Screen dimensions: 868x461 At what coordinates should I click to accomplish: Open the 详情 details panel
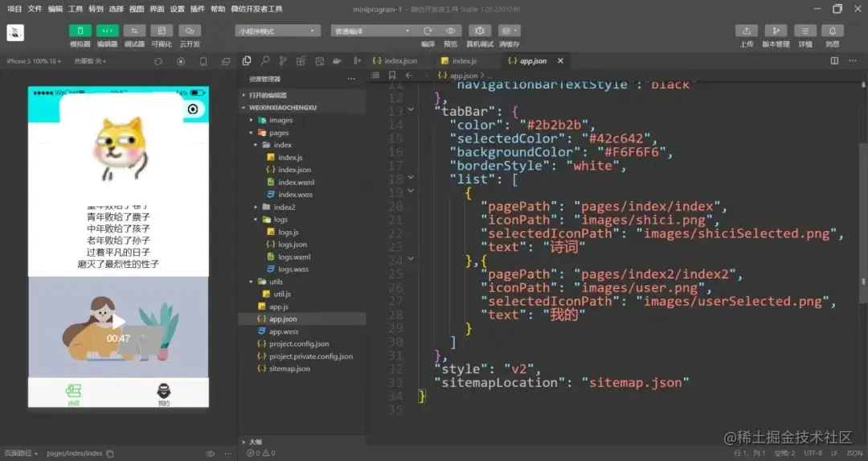805,31
